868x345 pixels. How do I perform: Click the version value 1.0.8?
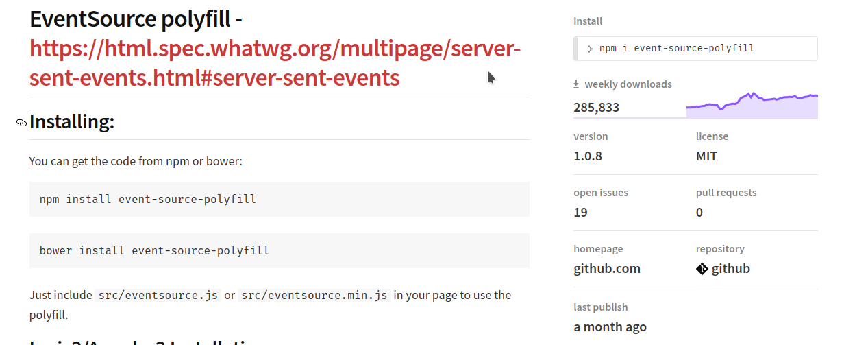(x=588, y=156)
